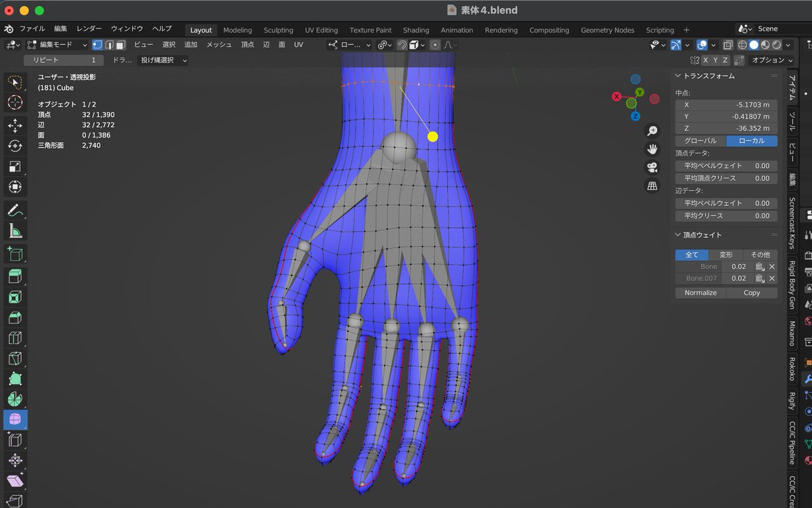
Task: Open the 投げ縄選択 drag dropdown
Action: tap(162, 60)
